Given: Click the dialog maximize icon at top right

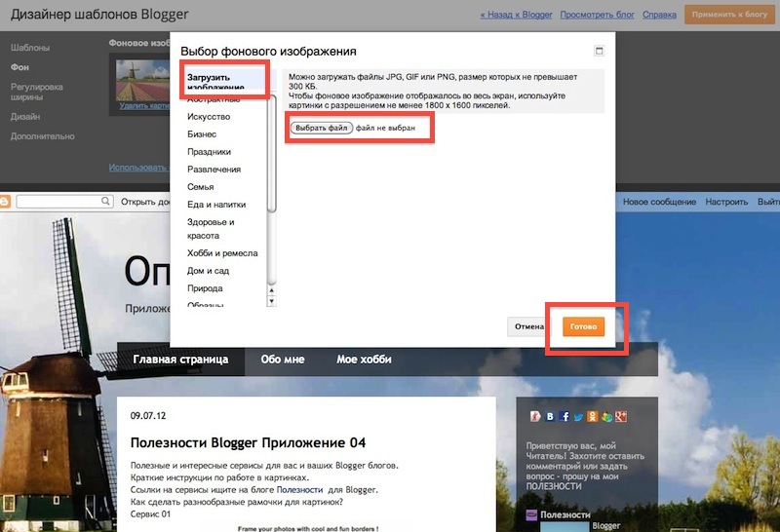Looking at the screenshot, I should pos(599,51).
